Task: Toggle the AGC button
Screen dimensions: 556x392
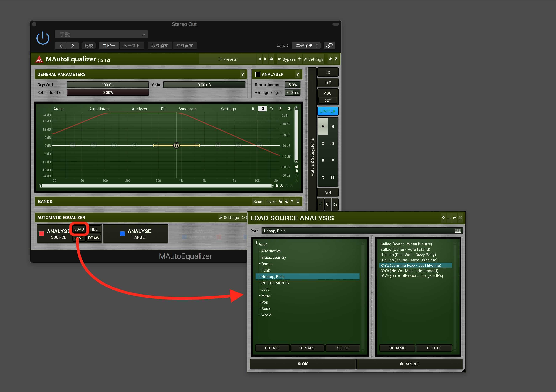Action: (327, 93)
